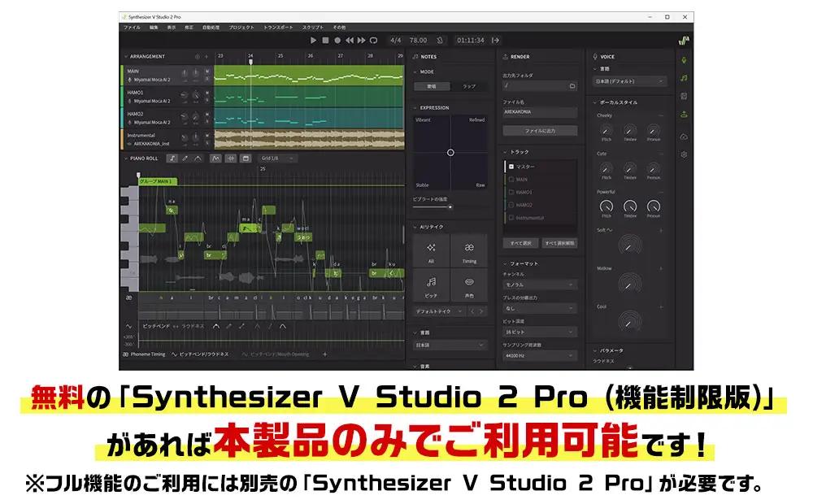The width and height of the screenshot is (813, 504).
Task: Check the Instrumental track checkbox in Render
Action: point(511,218)
